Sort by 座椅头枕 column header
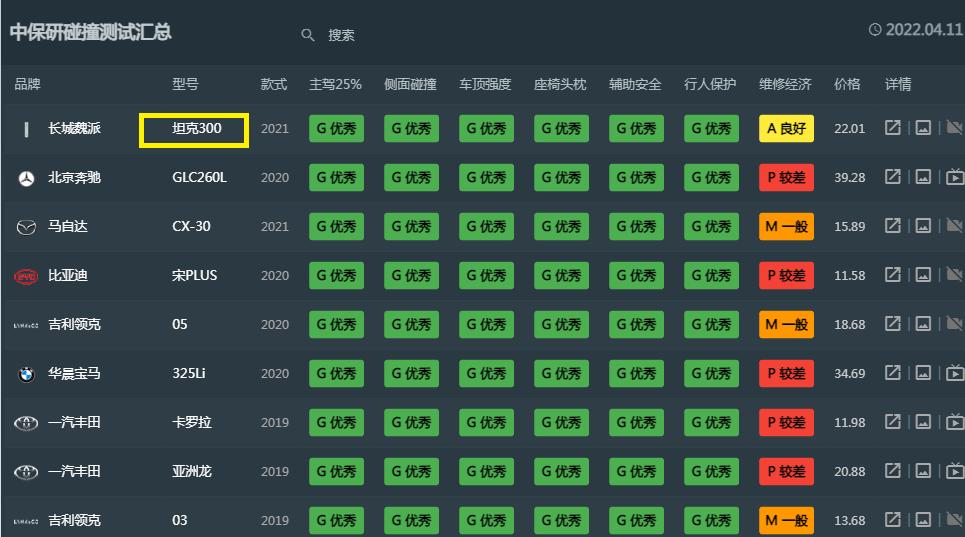The width and height of the screenshot is (965, 537). [x=560, y=84]
